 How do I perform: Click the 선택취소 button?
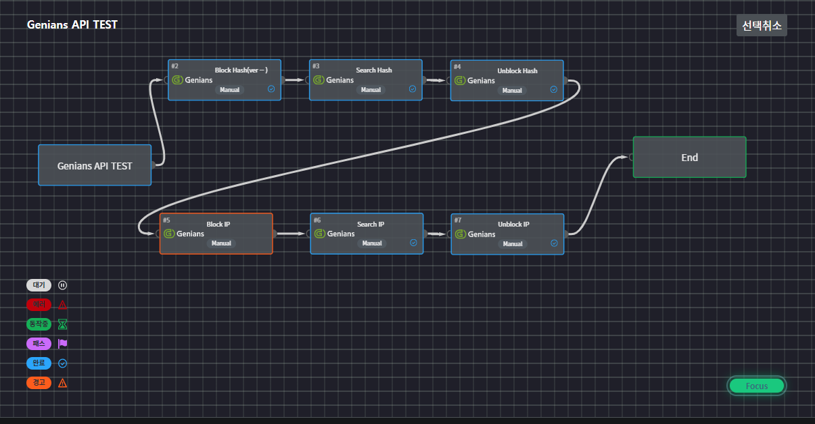click(761, 26)
